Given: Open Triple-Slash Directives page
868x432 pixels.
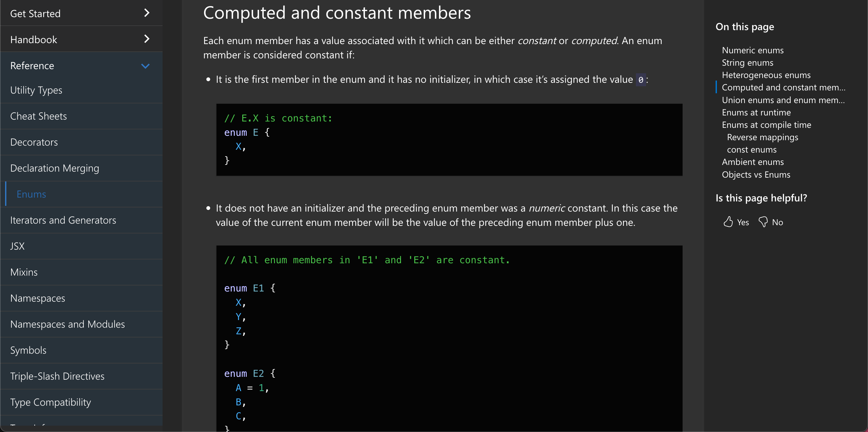Looking at the screenshot, I should point(57,376).
